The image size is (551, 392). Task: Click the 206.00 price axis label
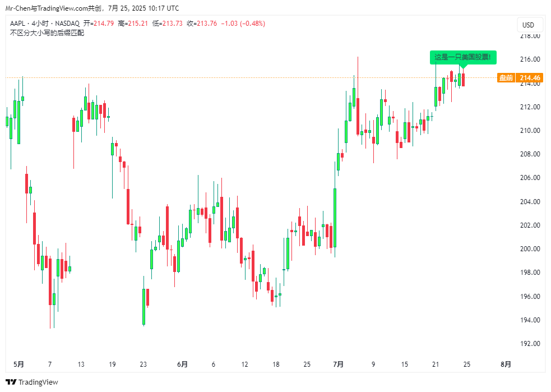click(x=530, y=178)
